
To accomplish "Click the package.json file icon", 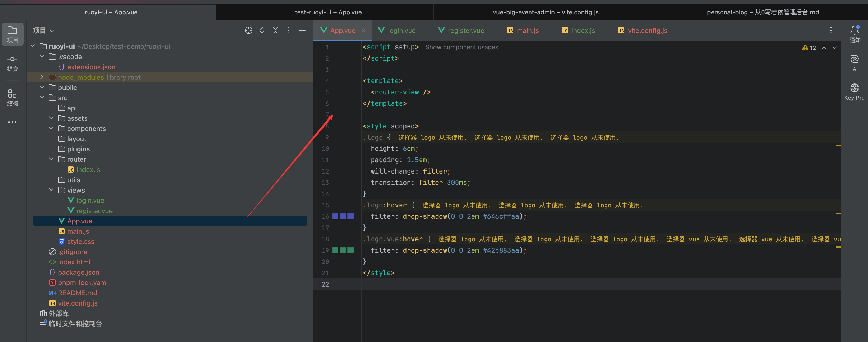I will coord(52,272).
